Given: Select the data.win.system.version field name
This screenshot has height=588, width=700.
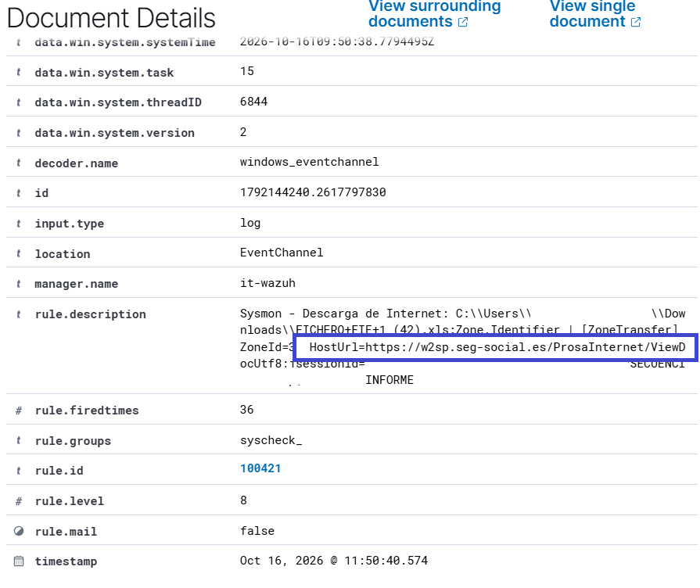Looking at the screenshot, I should click(114, 133).
